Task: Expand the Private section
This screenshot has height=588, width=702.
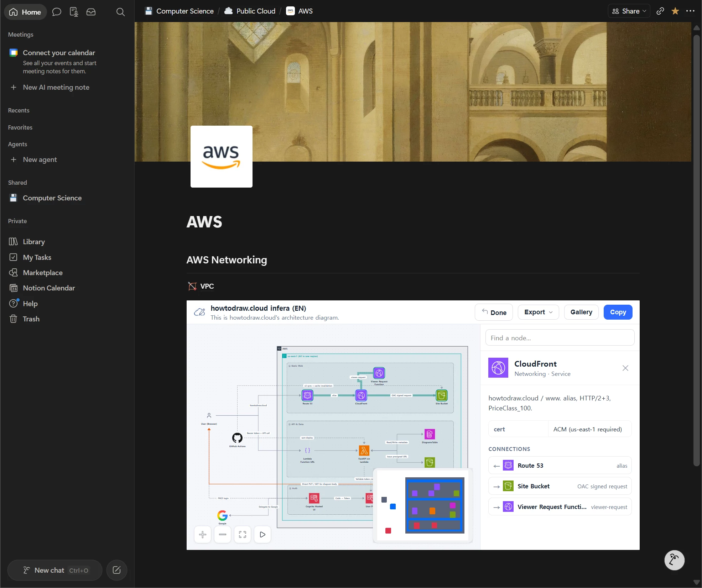Action: (17, 221)
